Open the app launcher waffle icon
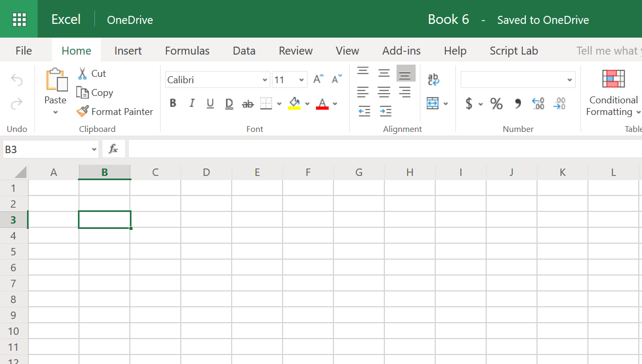This screenshot has height=364, width=642. coord(19,20)
